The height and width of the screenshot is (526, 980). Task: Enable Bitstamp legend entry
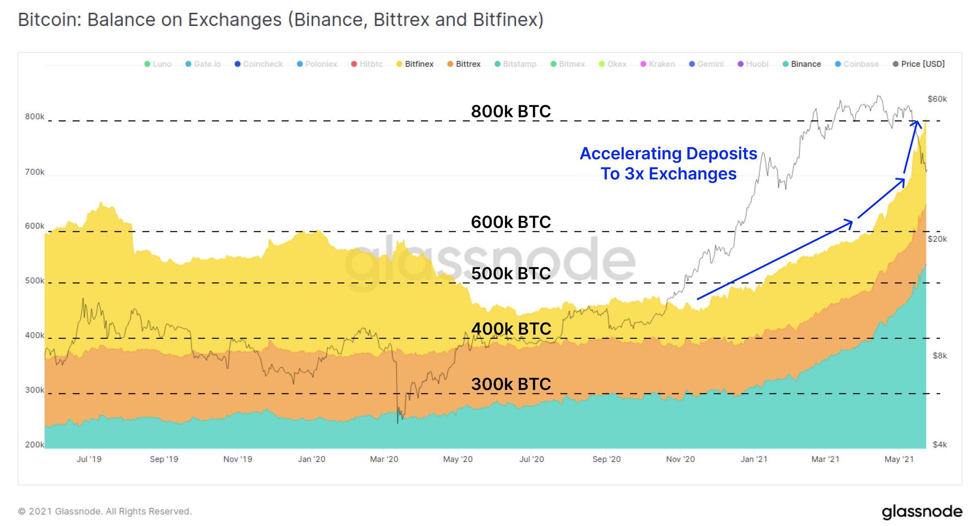click(x=519, y=64)
